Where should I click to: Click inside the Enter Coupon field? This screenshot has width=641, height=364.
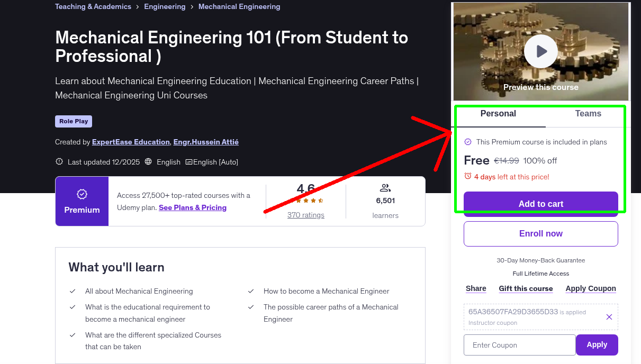click(x=519, y=344)
